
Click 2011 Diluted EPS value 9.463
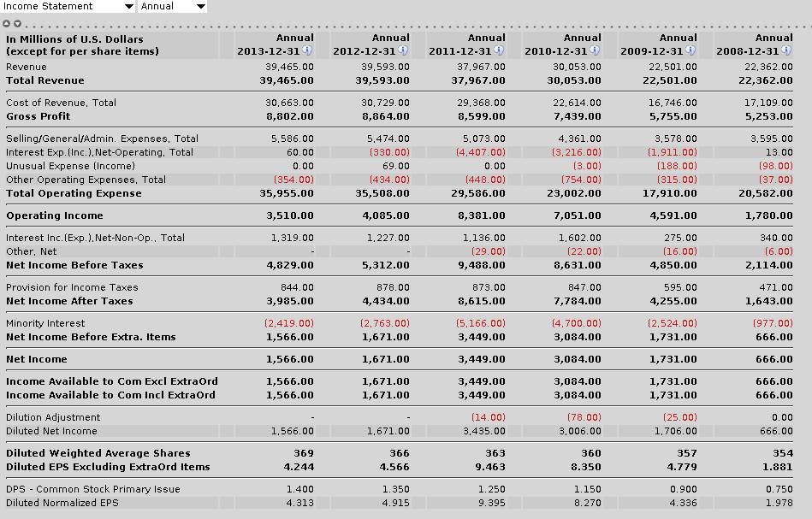click(490, 467)
